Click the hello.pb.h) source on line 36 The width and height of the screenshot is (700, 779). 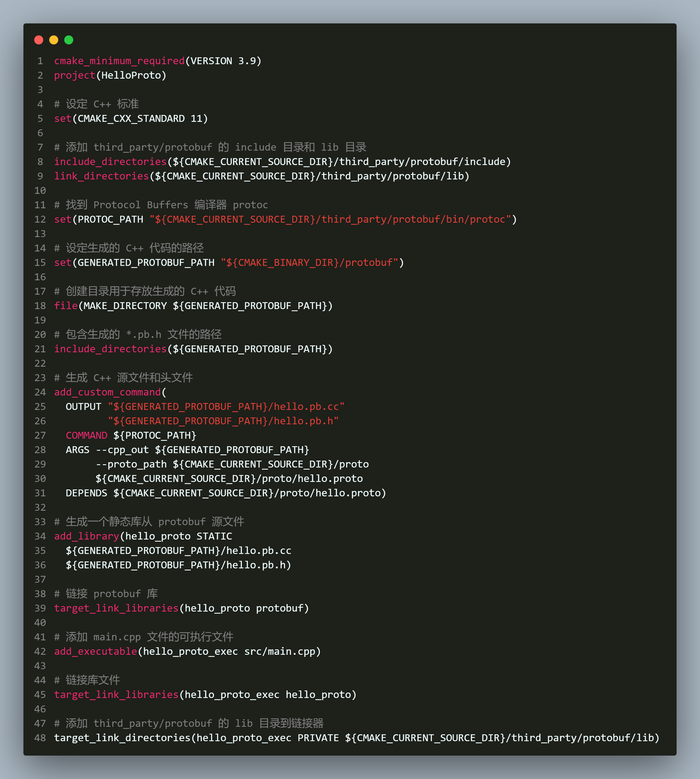[x=179, y=565]
